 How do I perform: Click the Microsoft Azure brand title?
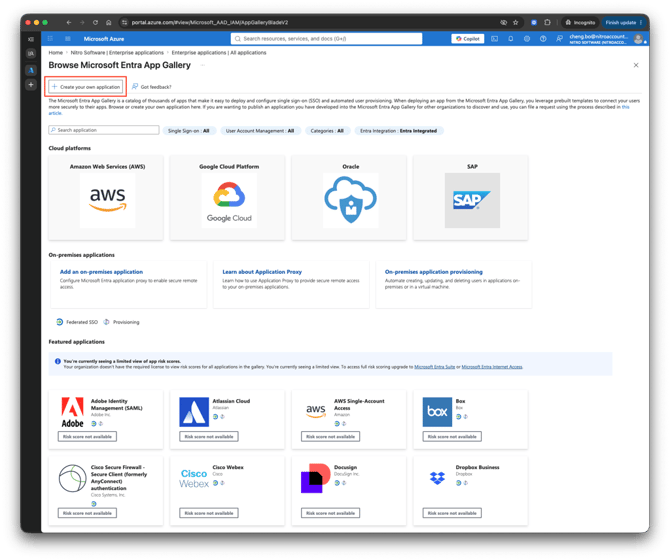[104, 39]
